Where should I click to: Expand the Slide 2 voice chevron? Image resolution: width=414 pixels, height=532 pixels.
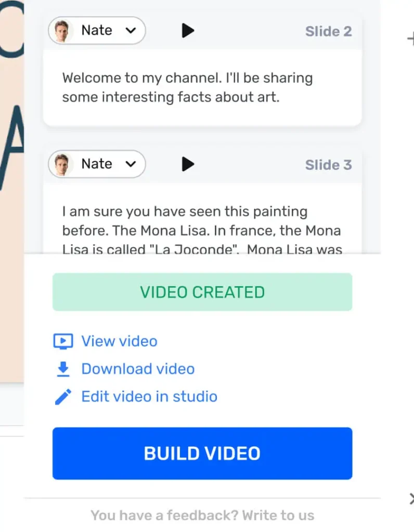131,31
